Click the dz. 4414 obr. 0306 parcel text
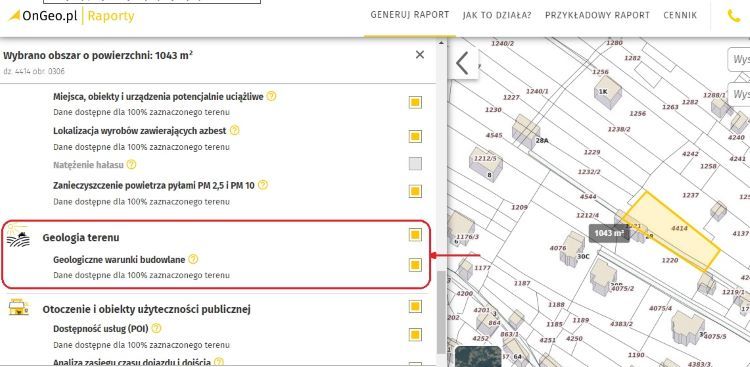This screenshot has width=750, height=367. (x=34, y=71)
